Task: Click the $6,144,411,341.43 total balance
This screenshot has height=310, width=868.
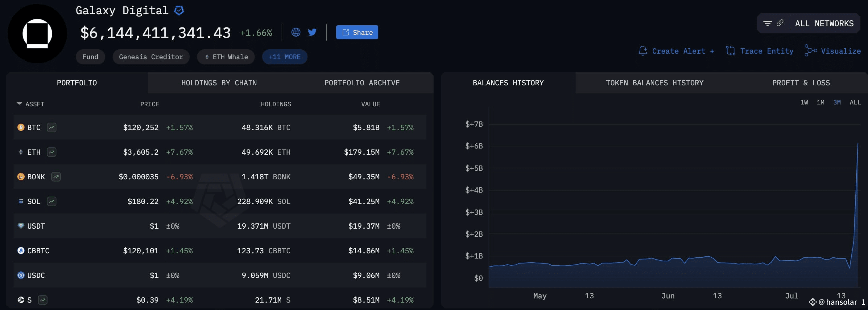Action: click(155, 33)
